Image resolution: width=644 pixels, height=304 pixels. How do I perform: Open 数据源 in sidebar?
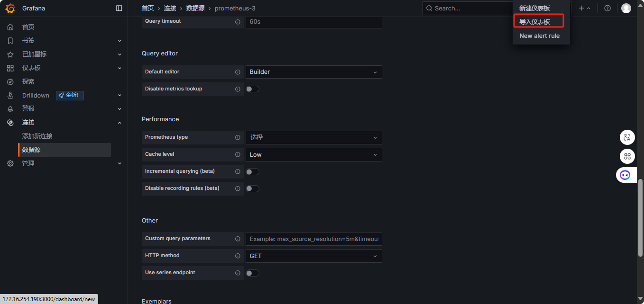[x=64, y=150]
